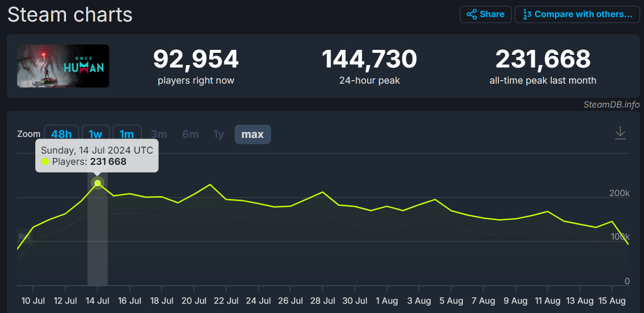Click the 100k axis label
Screen dimensions: 644x313
click(x=620, y=237)
